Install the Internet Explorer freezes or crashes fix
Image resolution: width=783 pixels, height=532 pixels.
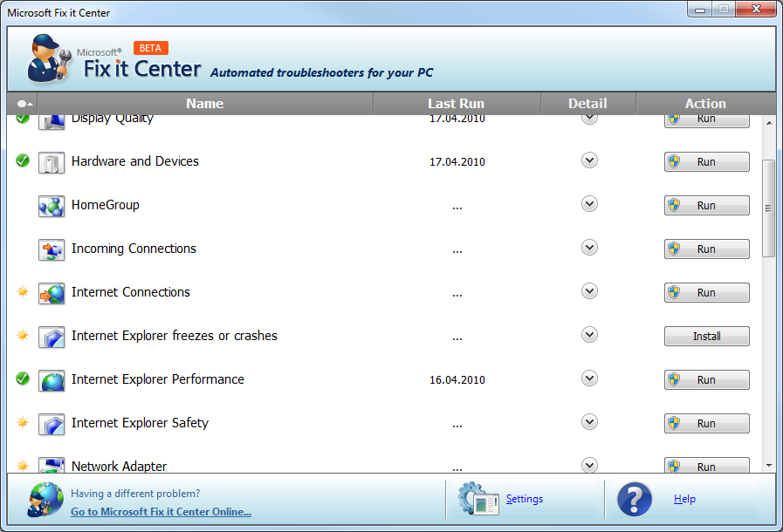coord(706,336)
